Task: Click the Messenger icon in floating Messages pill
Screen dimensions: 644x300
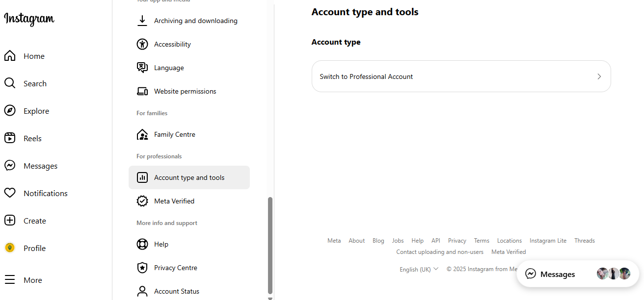Action: 531,274
